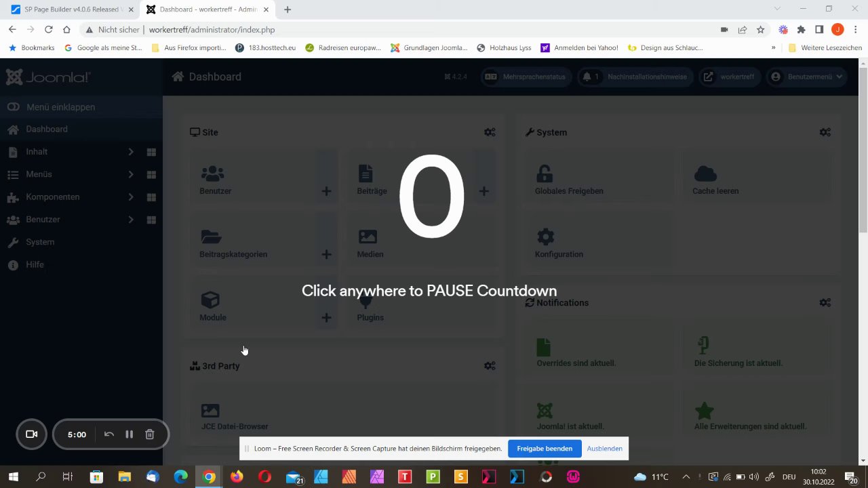Click Alle Erweiterungen sind aktuell notification

point(757,415)
